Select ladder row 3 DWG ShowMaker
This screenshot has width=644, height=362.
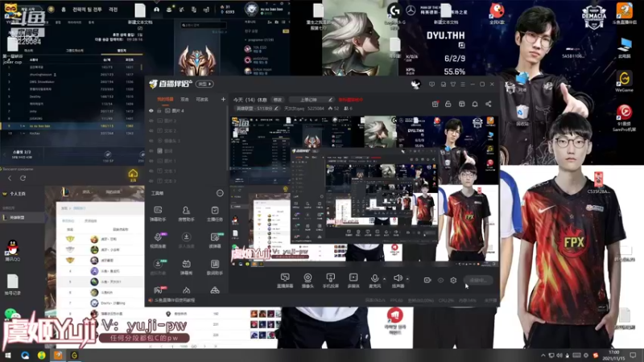click(x=72, y=82)
